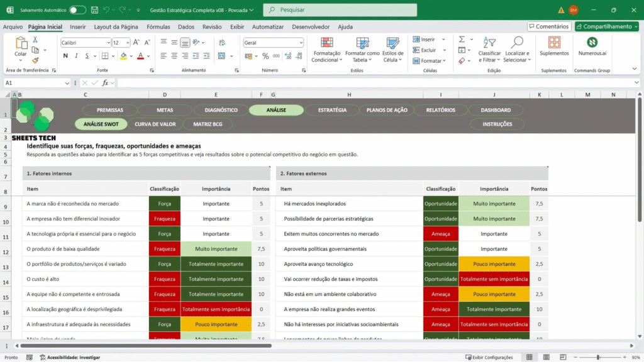Click the zoom slider in status bar
Viewport: 644px width, 362px height.
point(597,357)
